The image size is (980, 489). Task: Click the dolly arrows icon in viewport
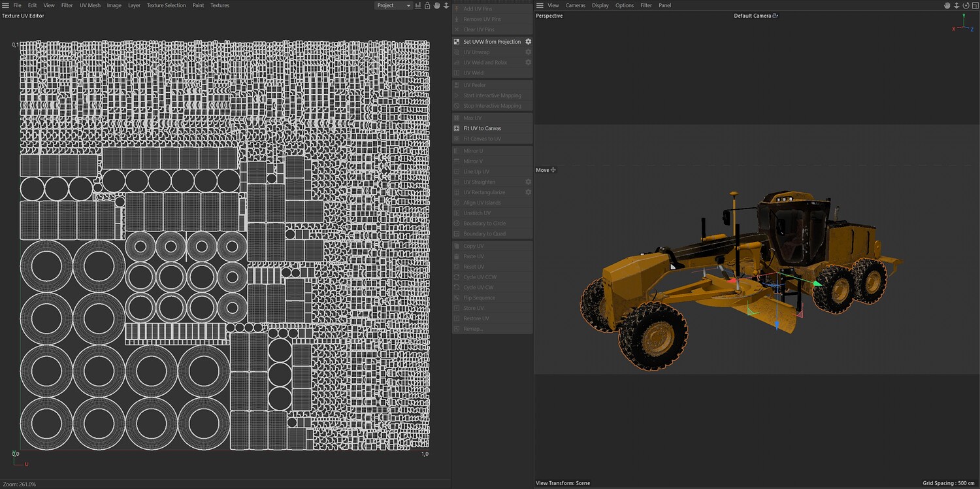coord(956,5)
